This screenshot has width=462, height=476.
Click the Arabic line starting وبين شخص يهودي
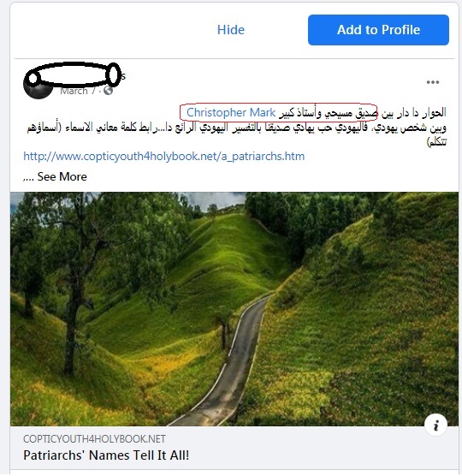coord(237,128)
